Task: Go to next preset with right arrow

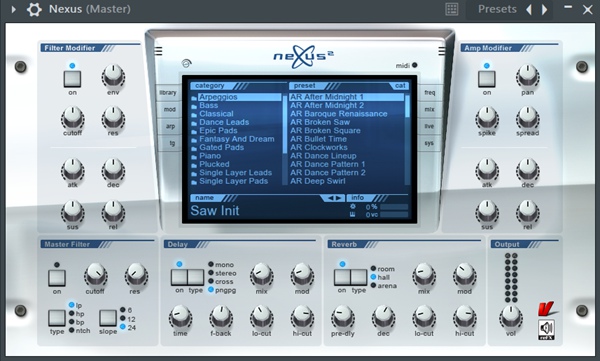Action: (x=545, y=9)
